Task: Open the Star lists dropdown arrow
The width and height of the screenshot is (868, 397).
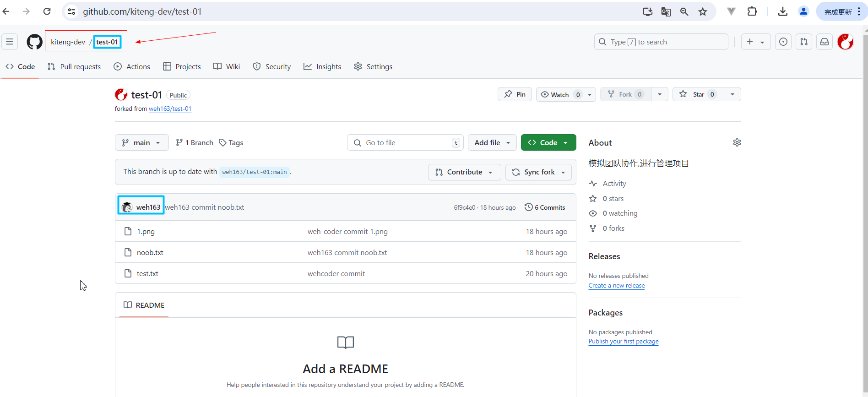Action: [x=732, y=94]
